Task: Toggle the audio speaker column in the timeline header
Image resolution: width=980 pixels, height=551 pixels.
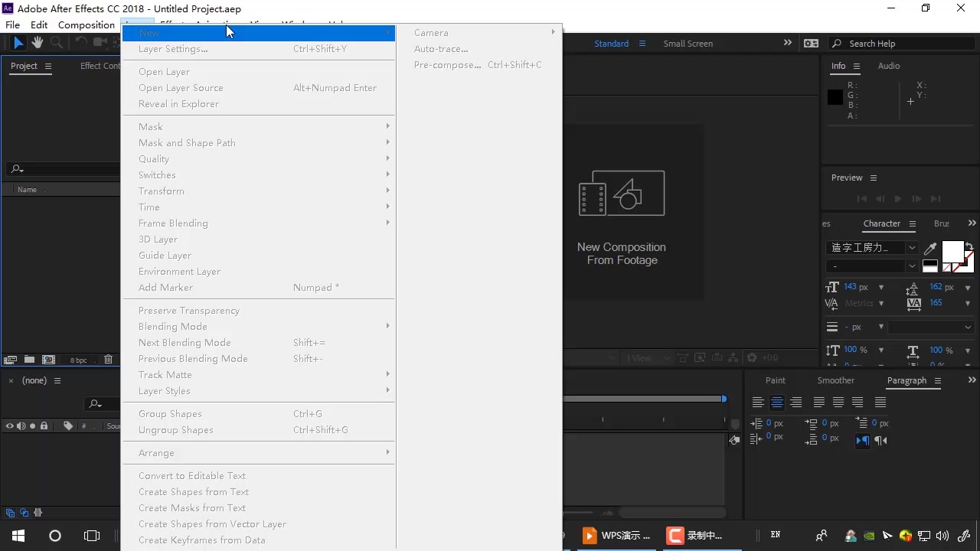Action: (21, 426)
